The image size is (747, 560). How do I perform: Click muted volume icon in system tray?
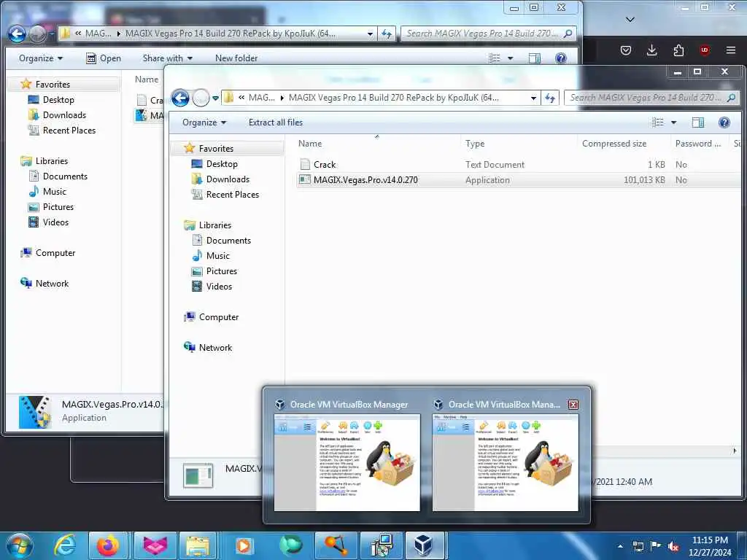click(673, 546)
